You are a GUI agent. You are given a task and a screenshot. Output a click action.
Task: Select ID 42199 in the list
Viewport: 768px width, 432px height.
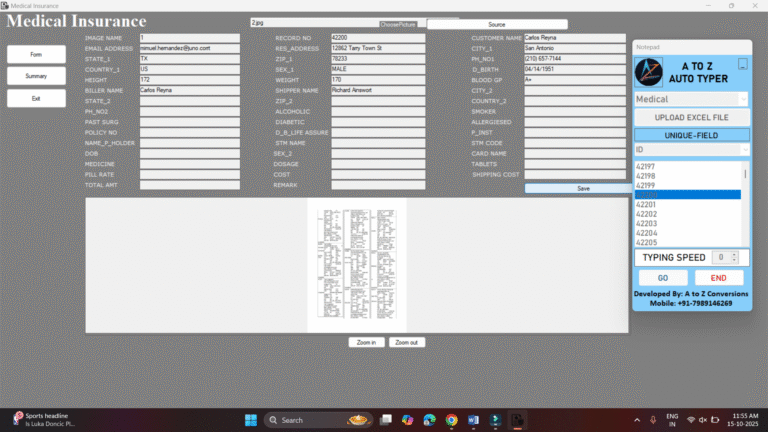pyautogui.click(x=688, y=186)
